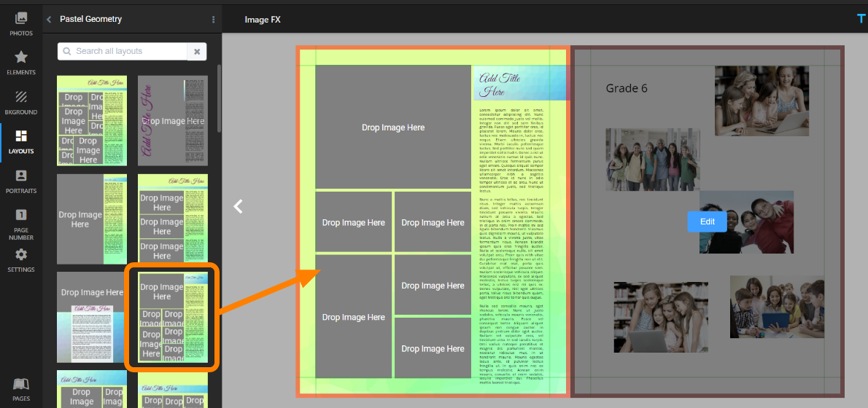Choose layout with image above blue title text
The width and height of the screenshot is (868, 408).
tap(92, 318)
